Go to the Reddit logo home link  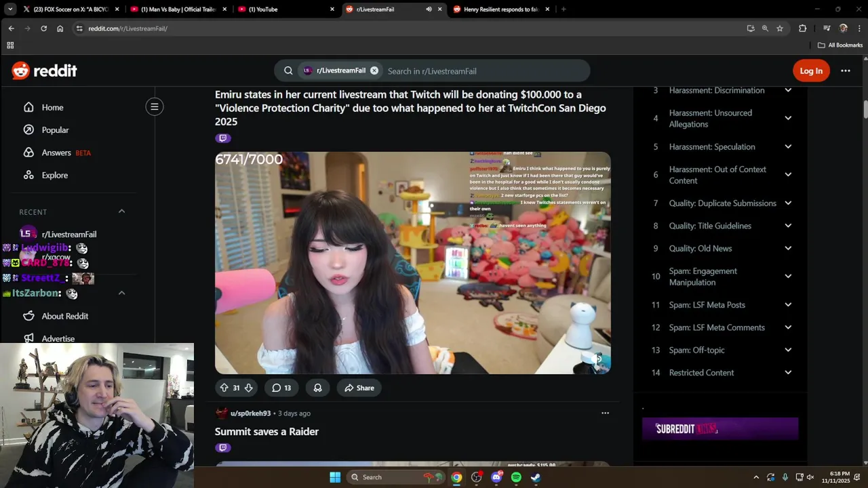44,70
